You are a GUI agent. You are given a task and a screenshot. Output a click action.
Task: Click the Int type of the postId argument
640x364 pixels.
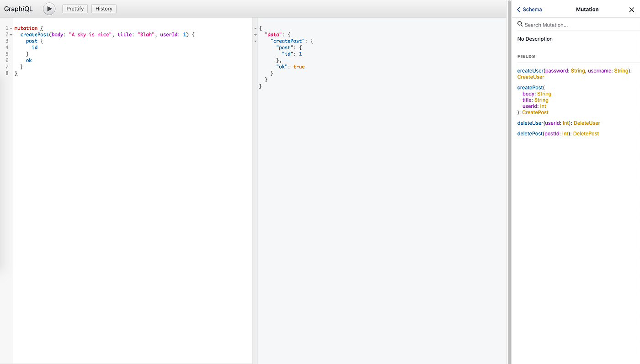click(565, 133)
